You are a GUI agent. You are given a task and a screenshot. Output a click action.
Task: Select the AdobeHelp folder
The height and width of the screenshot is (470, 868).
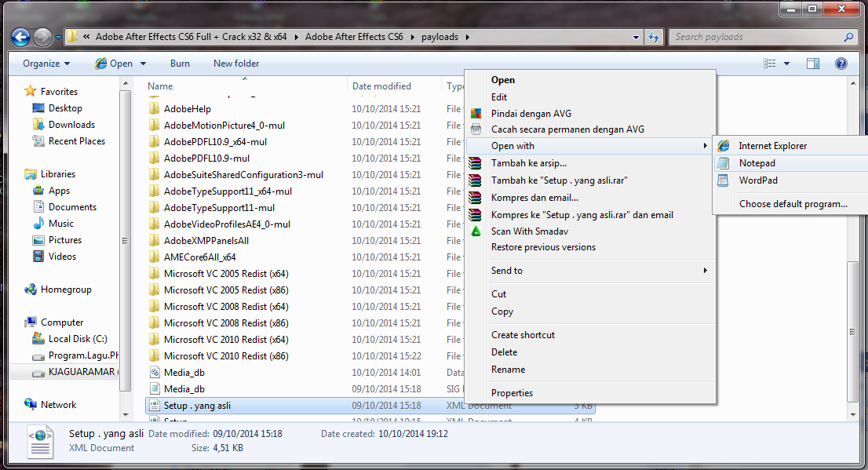coord(187,109)
